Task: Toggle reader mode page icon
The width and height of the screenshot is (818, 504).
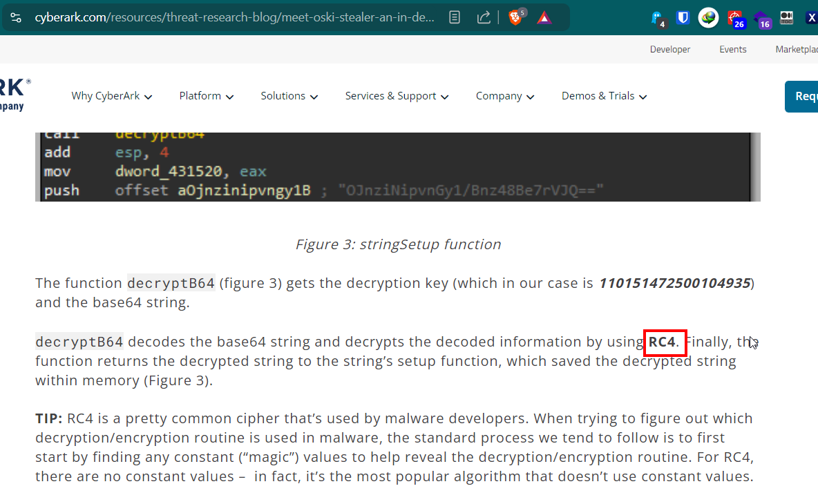Action: point(455,18)
